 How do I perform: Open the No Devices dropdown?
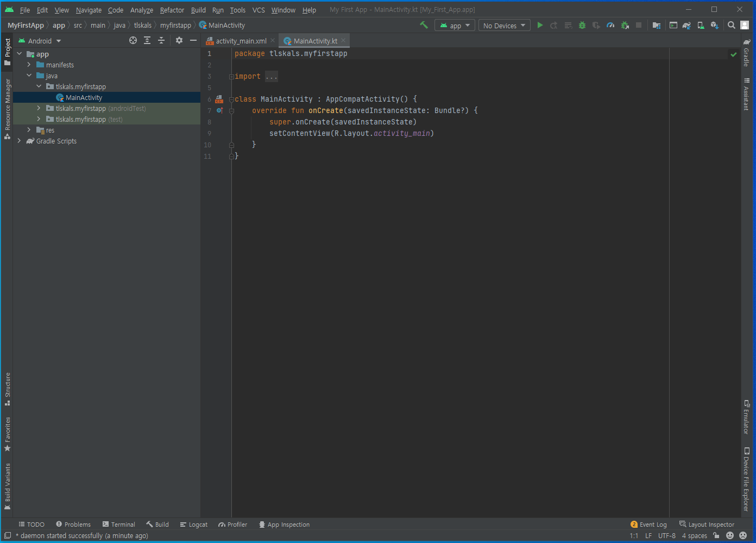pyautogui.click(x=505, y=26)
